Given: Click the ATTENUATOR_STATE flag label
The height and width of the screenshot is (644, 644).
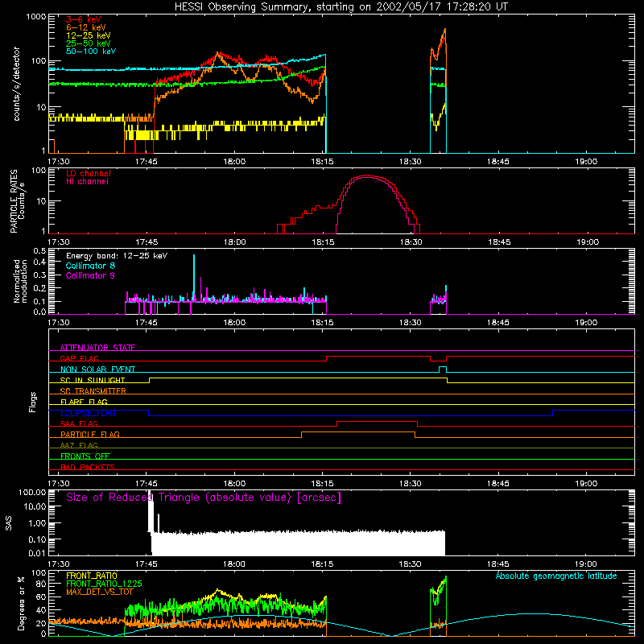Looking at the screenshot, I should [97, 348].
